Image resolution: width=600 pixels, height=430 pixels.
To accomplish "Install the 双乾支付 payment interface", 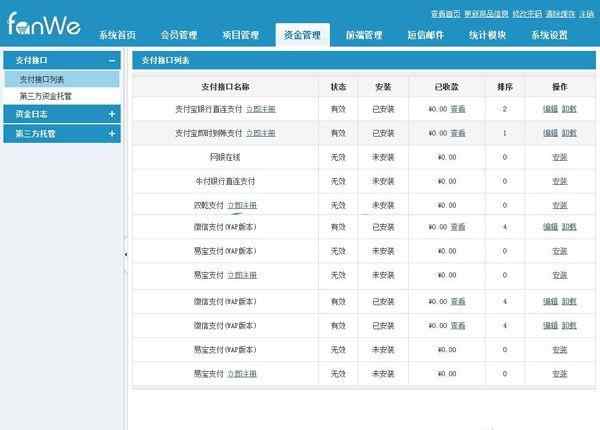I will [x=559, y=205].
